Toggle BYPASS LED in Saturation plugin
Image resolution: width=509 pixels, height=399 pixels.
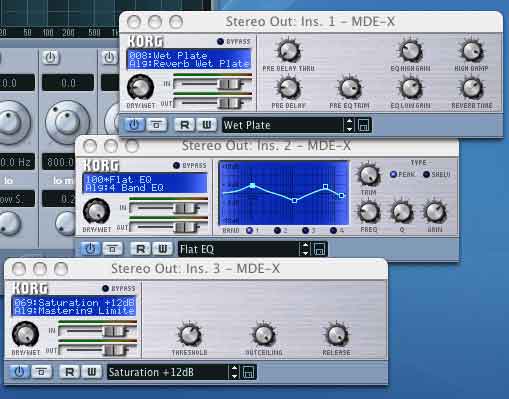(105, 288)
